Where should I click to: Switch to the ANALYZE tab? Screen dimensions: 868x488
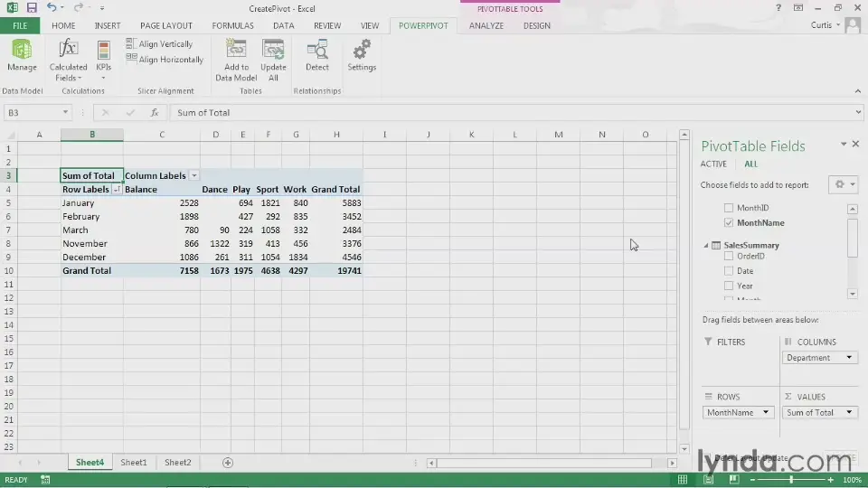click(486, 25)
